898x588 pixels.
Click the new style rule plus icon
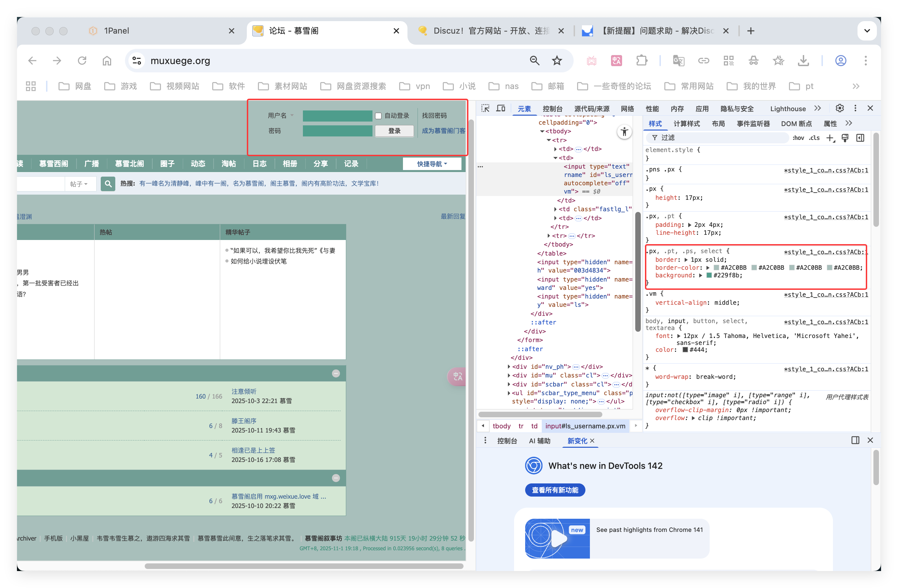830,138
